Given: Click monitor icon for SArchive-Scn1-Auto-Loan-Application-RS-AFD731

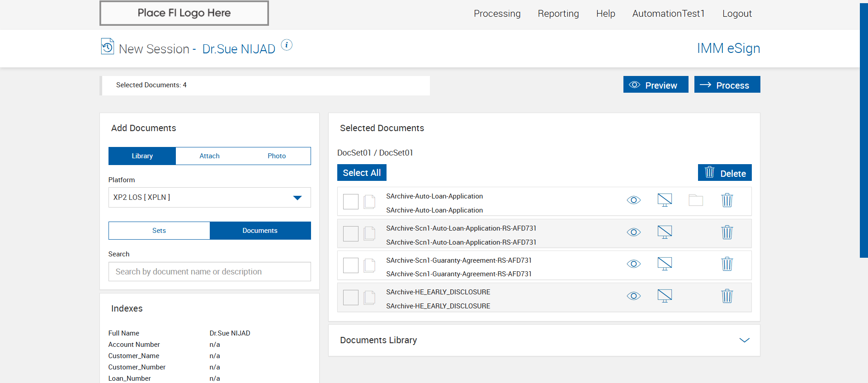Looking at the screenshot, I should (664, 232).
